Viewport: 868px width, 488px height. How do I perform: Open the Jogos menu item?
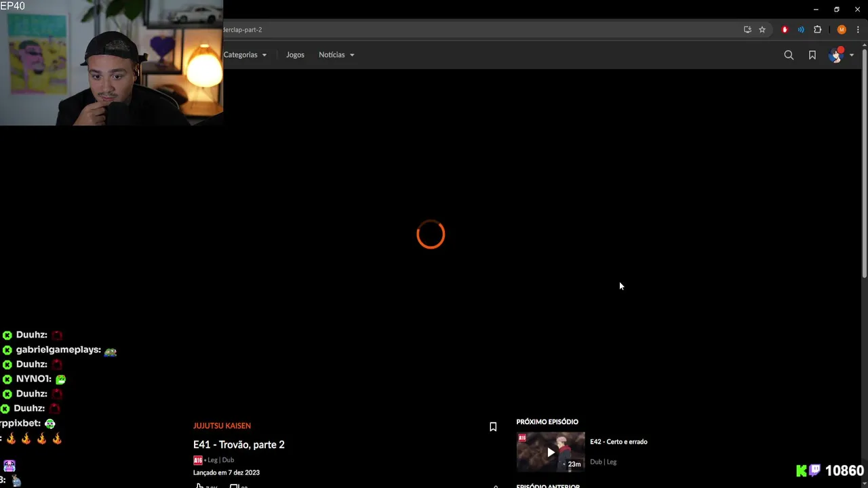[x=295, y=55]
